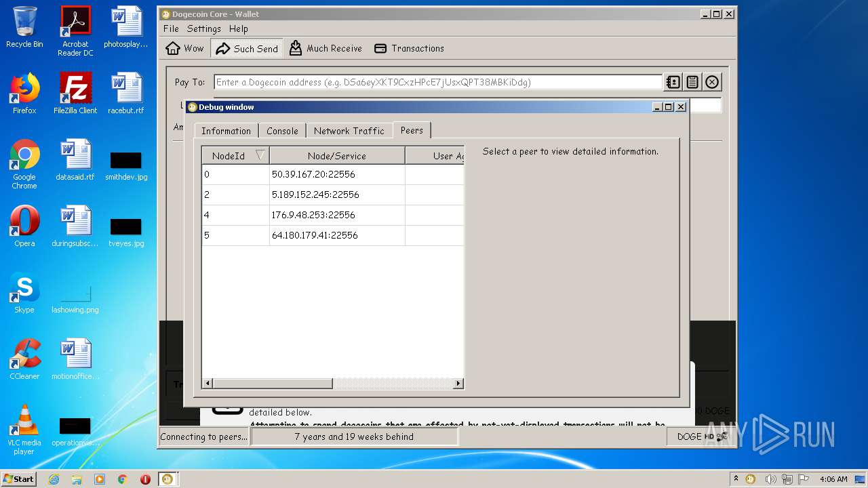Launch VLC media player from desktop
Screen dimensions: 868x488
tap(24, 430)
